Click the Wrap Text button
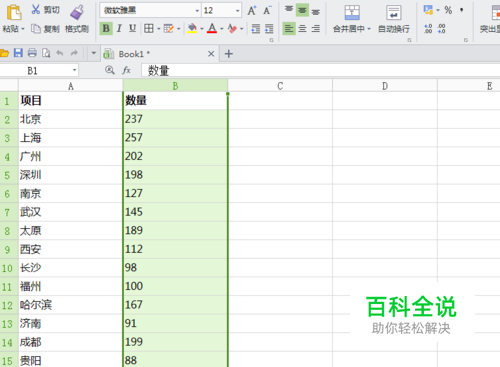The image size is (500, 367). click(394, 19)
